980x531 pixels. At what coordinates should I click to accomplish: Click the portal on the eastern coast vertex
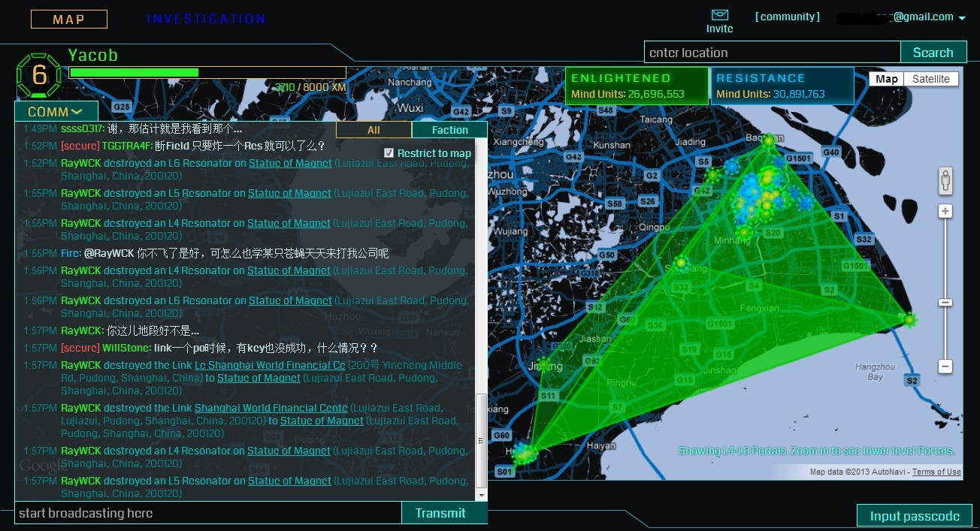[x=910, y=320]
